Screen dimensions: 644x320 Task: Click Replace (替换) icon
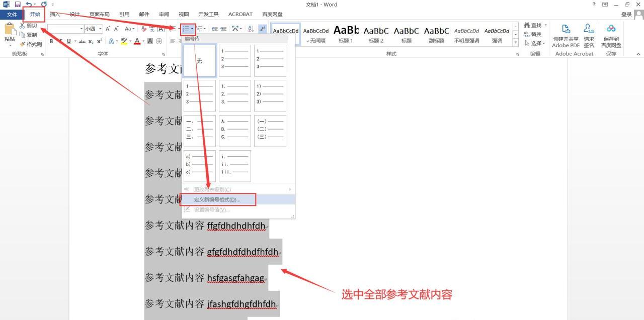point(527,34)
